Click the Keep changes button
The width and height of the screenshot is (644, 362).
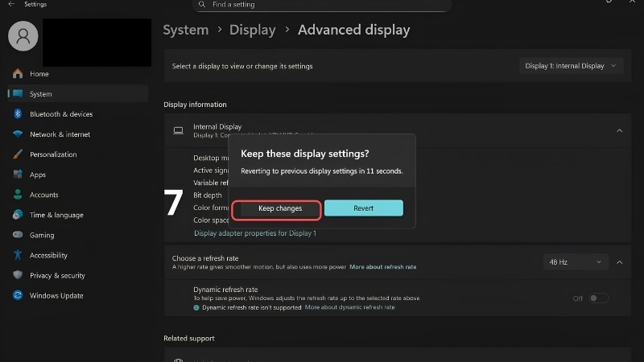tap(279, 208)
